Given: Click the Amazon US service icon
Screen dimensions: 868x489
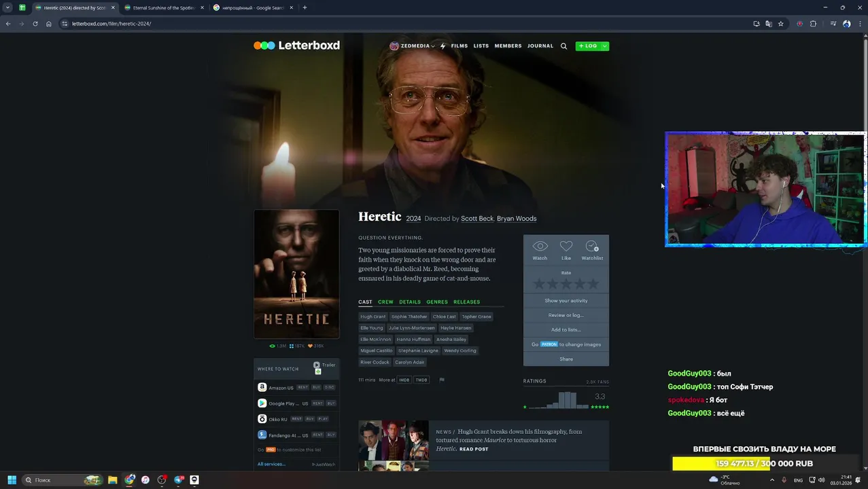Looking at the screenshot, I should point(262,387).
